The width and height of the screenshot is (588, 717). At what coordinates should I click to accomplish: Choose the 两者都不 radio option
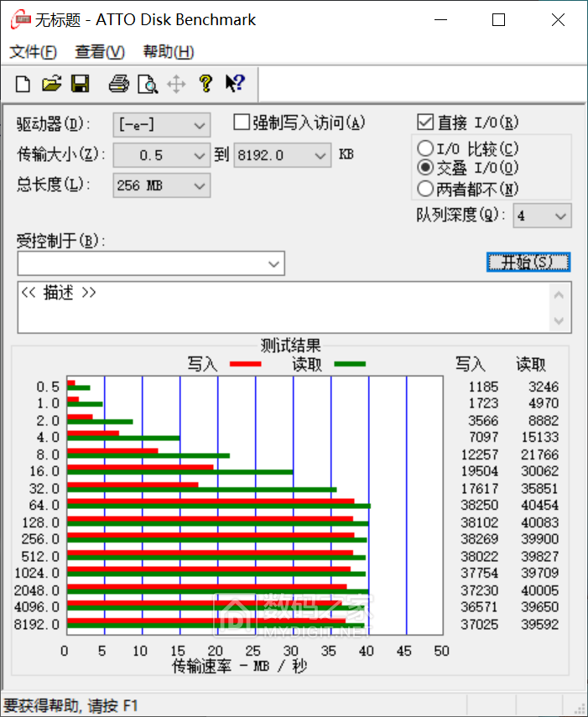[425, 189]
